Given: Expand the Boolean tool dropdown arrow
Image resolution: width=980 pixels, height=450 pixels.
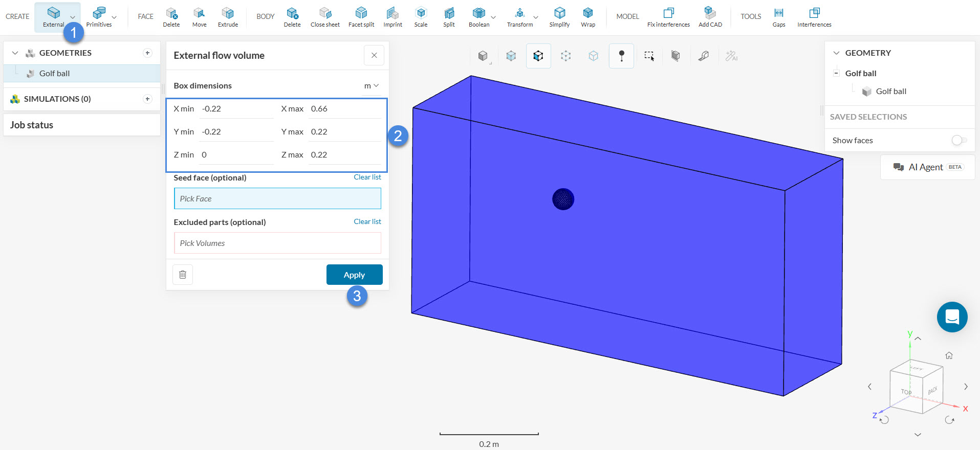Looking at the screenshot, I should click(493, 17).
